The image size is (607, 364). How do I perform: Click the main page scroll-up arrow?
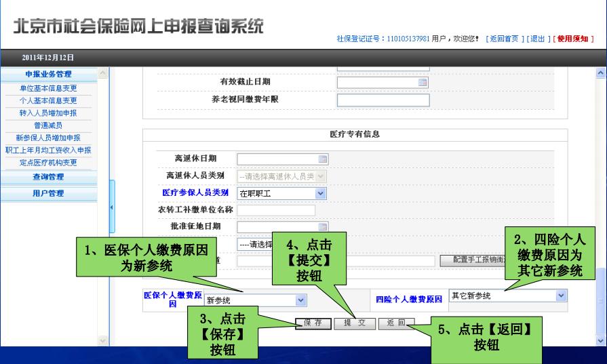coord(600,73)
